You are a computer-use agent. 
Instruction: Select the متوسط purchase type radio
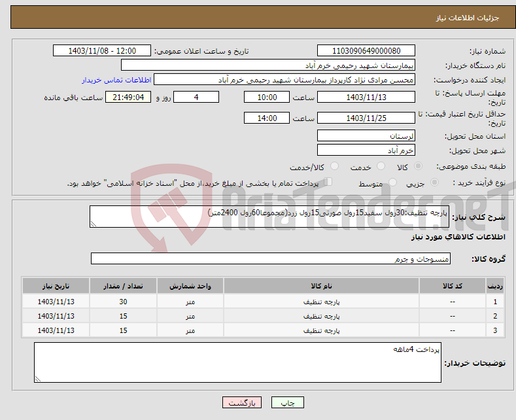click(392, 182)
